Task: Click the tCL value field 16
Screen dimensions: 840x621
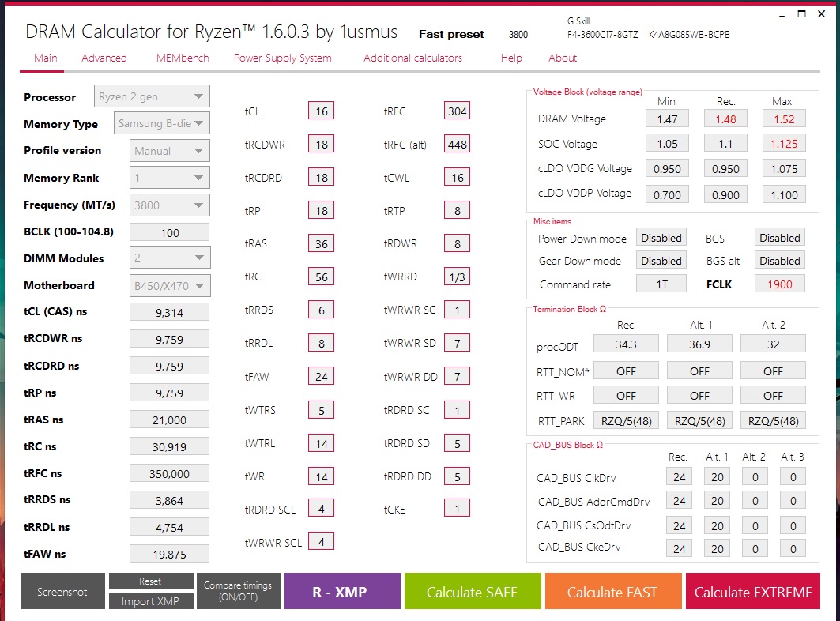Action: point(322,111)
